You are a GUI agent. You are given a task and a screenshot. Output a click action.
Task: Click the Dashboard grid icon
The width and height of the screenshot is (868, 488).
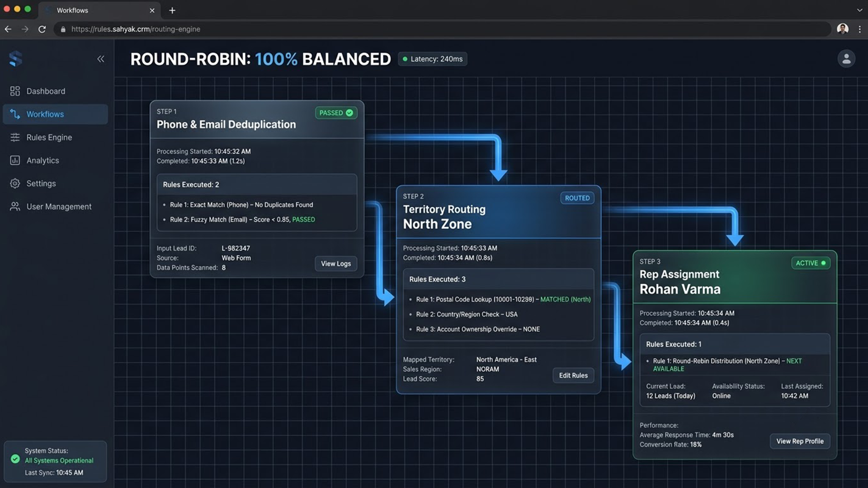click(x=15, y=91)
